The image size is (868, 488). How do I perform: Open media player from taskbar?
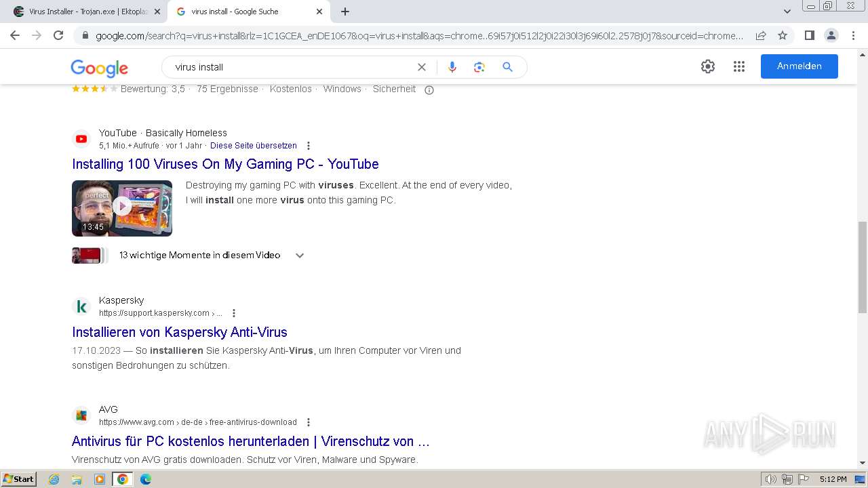(x=100, y=479)
